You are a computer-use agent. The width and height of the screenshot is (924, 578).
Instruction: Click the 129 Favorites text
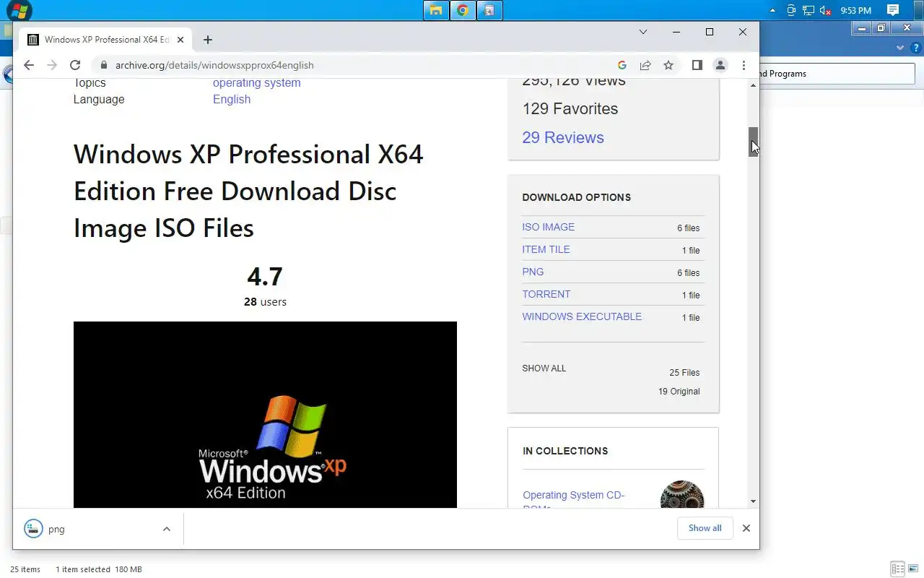tap(570, 109)
